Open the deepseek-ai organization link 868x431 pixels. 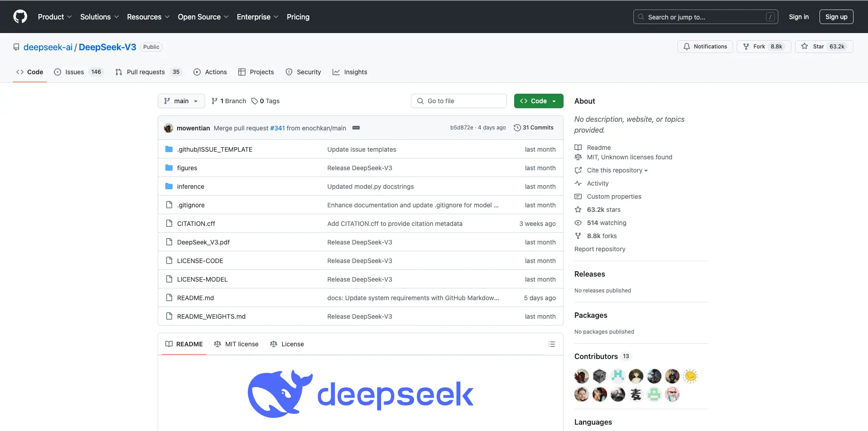pyautogui.click(x=48, y=47)
